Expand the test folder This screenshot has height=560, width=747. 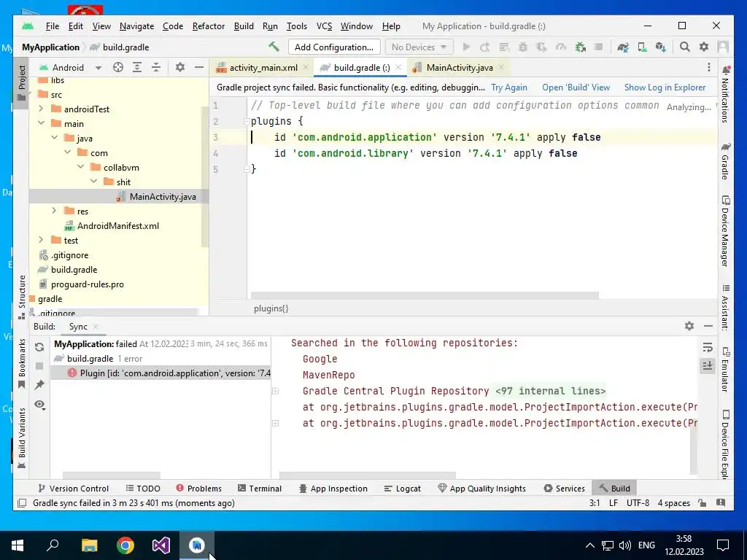[41, 240]
